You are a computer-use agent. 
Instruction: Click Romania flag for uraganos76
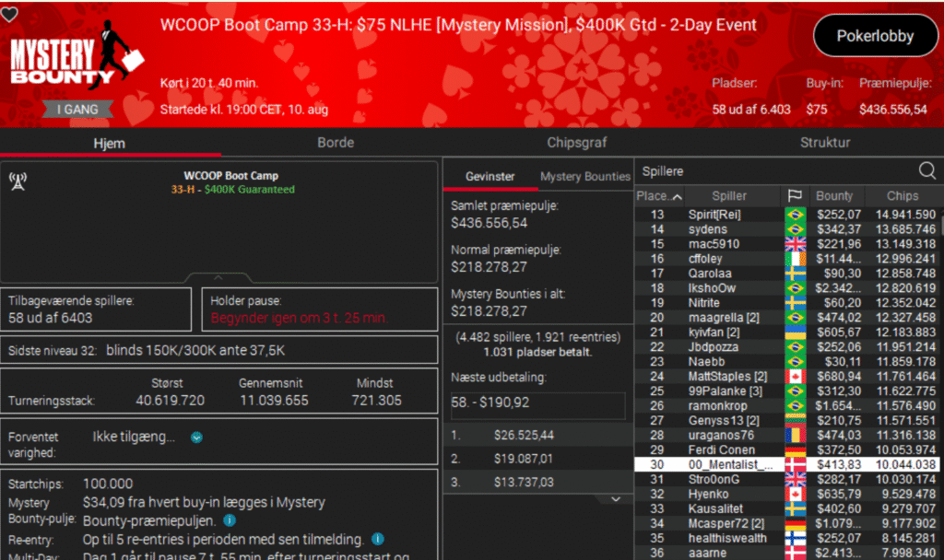[796, 436]
